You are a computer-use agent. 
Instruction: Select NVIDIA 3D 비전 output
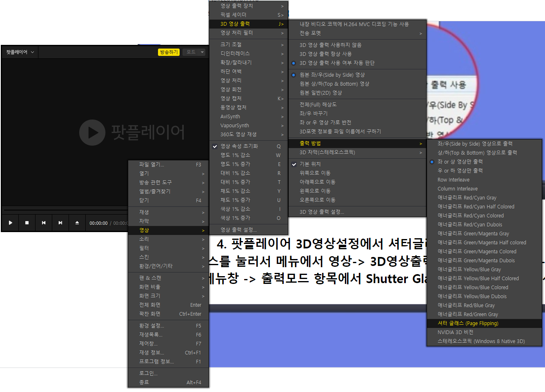(484, 332)
